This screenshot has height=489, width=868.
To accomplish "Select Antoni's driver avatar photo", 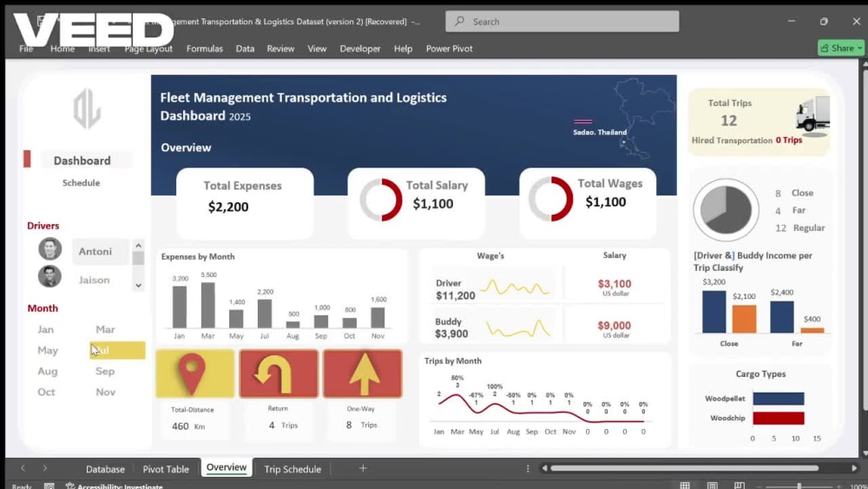I will click(49, 249).
